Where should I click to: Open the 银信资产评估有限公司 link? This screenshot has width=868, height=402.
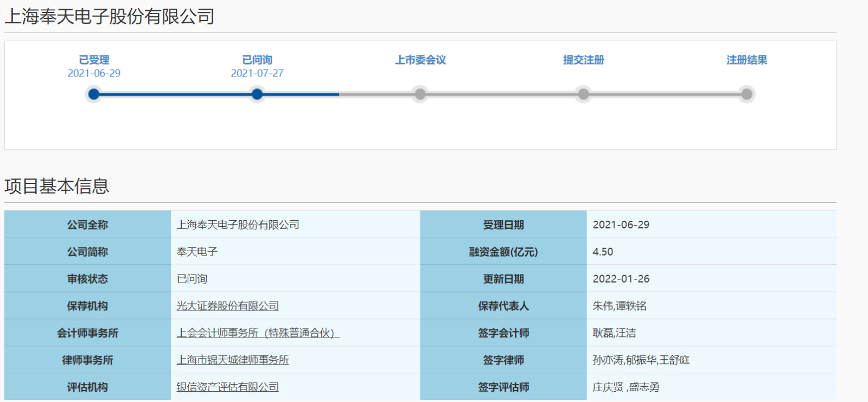coord(227,387)
